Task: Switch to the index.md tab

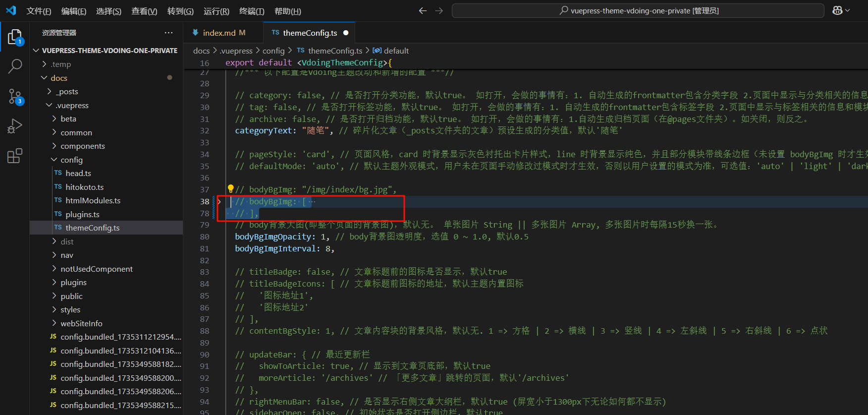Action: 223,33
